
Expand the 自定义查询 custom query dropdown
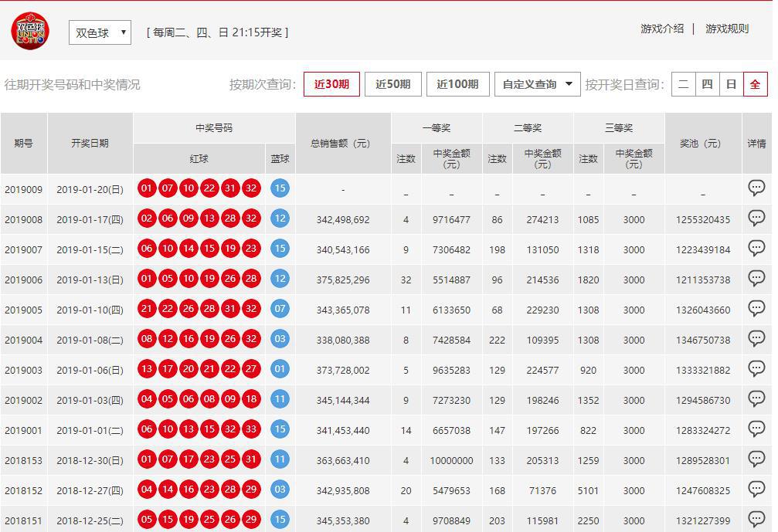[538, 84]
